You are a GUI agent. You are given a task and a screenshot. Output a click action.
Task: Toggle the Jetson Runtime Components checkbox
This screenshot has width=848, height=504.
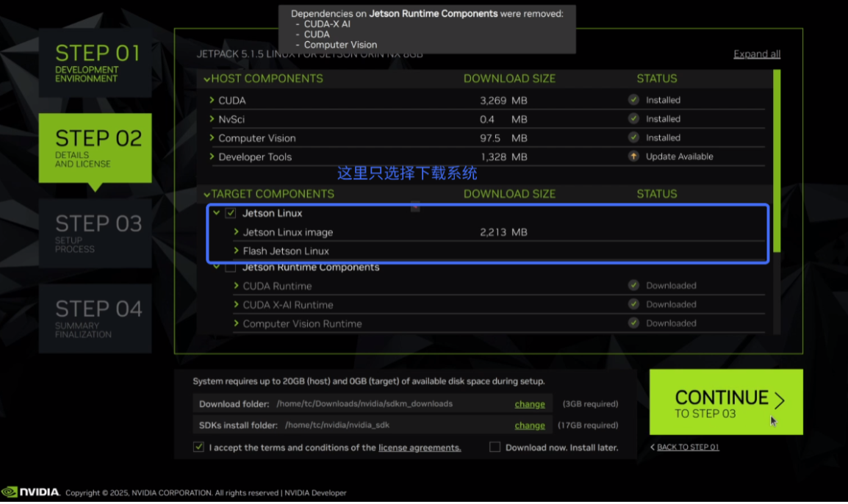pos(231,267)
